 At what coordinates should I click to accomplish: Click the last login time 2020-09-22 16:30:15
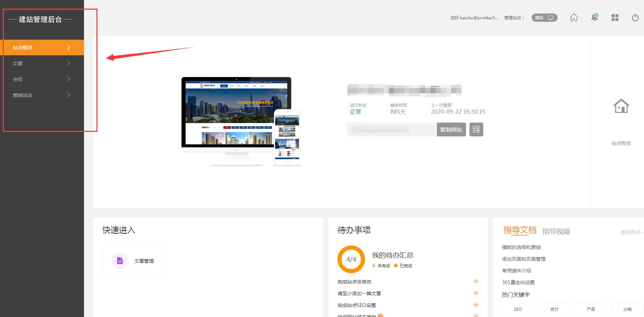coord(458,112)
